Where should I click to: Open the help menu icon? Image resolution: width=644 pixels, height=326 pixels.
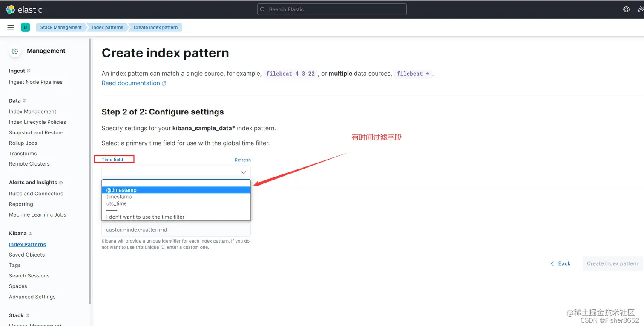coord(626,9)
